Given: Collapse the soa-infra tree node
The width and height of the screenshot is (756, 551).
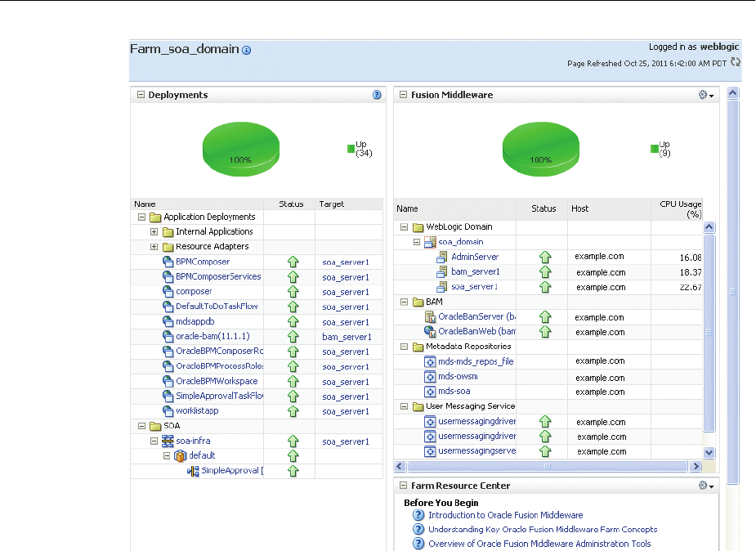Looking at the screenshot, I should click(154, 441).
